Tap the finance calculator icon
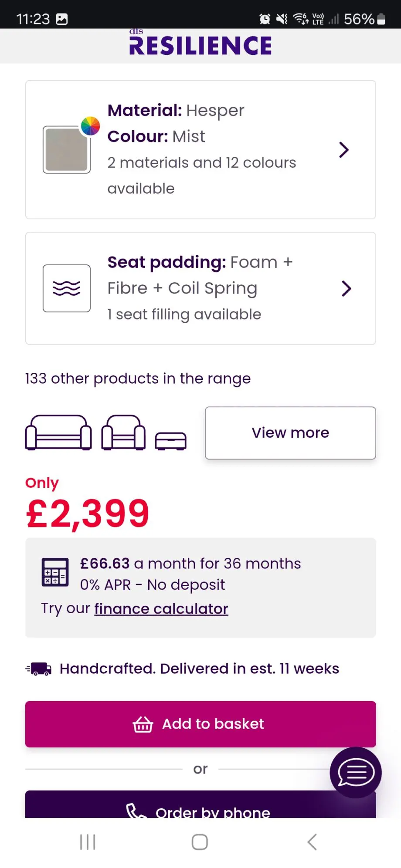Viewport: 401px width, 868px height. [x=55, y=572]
